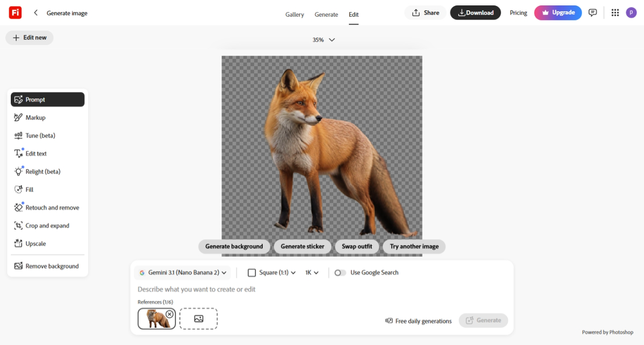Click the Edit new button
This screenshot has width=644, height=345.
pos(30,38)
